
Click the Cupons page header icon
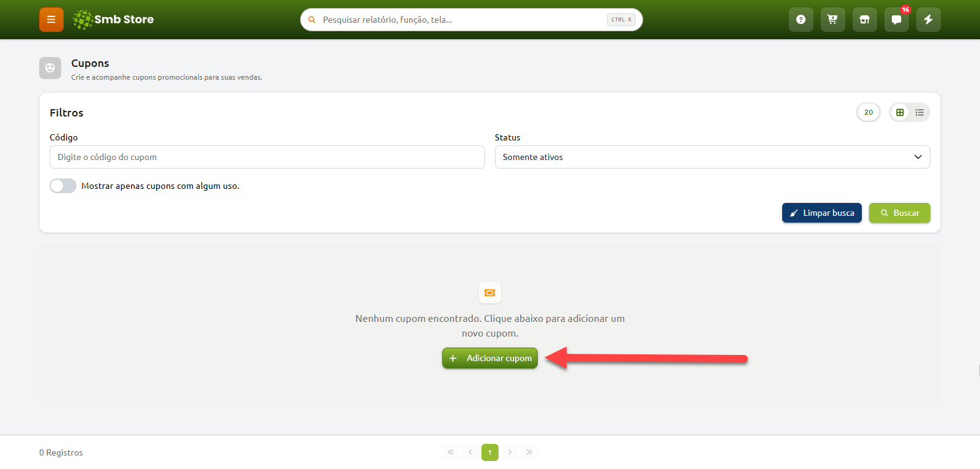click(50, 68)
